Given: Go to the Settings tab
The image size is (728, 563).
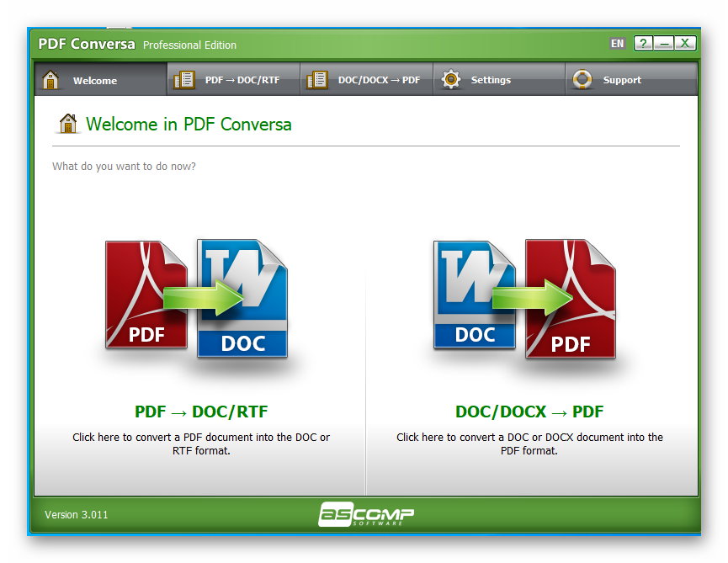Looking at the screenshot, I should pos(499,79).
